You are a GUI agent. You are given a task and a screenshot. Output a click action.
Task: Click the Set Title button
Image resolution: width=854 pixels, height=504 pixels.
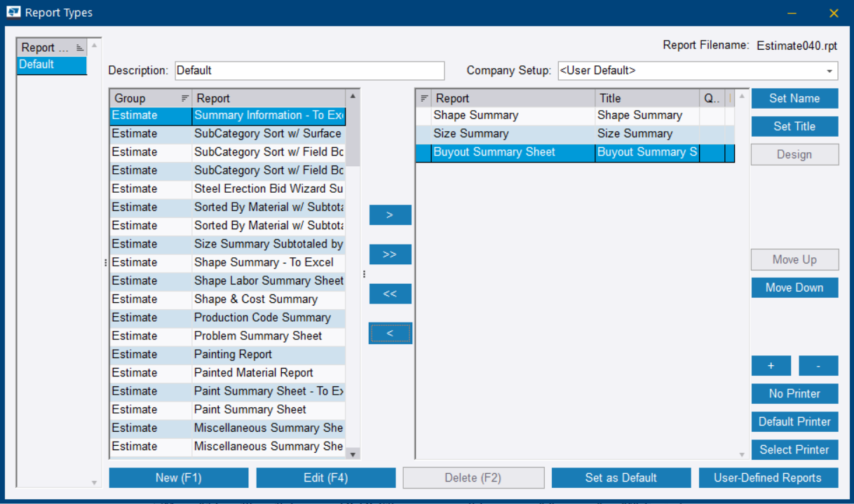point(794,126)
